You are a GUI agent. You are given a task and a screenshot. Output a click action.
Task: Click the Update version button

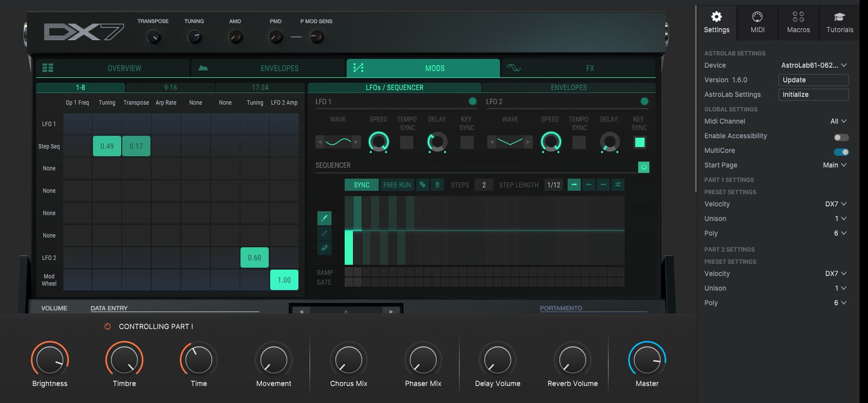pos(813,80)
